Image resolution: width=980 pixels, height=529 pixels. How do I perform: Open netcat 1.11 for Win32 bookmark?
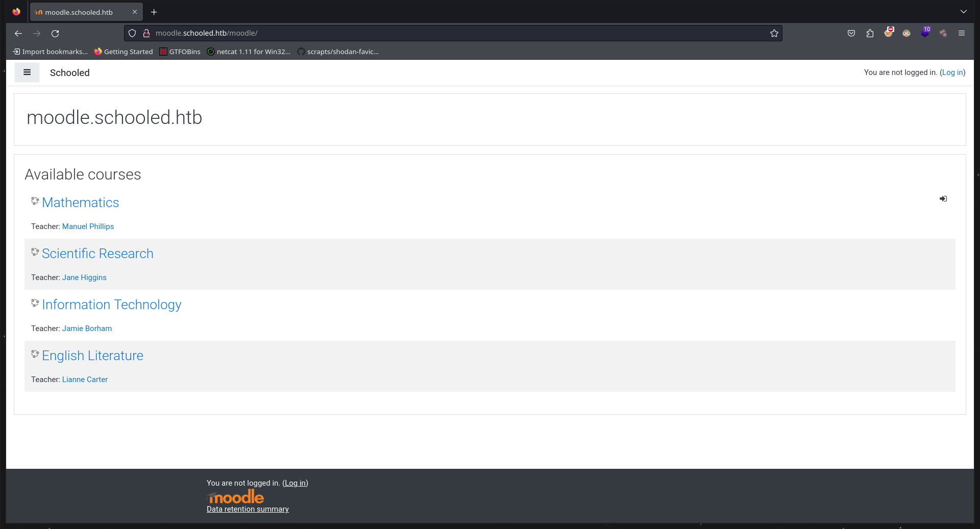tap(249, 52)
